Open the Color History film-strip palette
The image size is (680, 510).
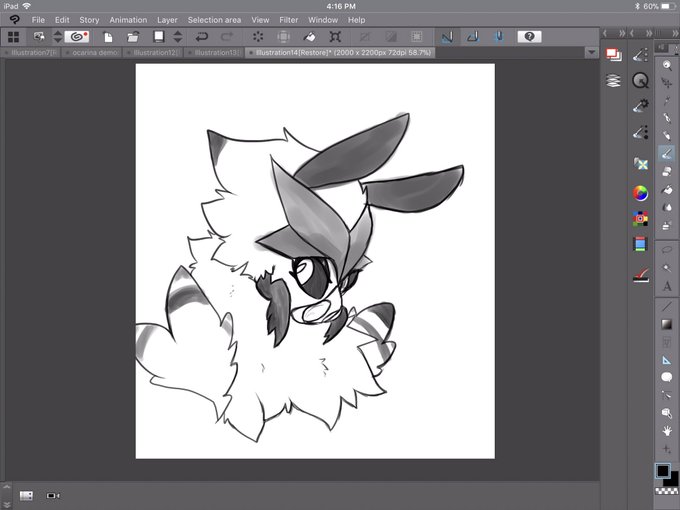point(641,244)
